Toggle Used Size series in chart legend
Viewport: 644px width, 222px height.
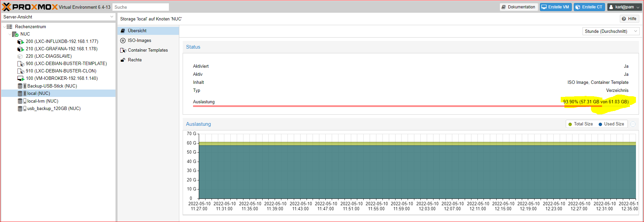coord(611,124)
